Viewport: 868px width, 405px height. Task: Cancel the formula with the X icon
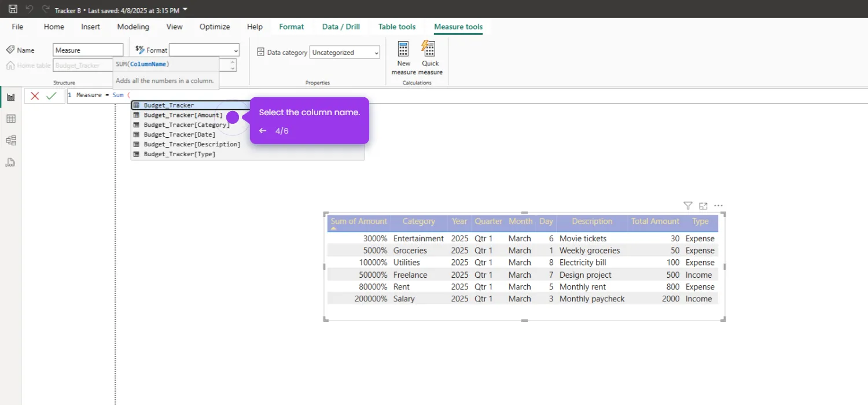pos(35,96)
